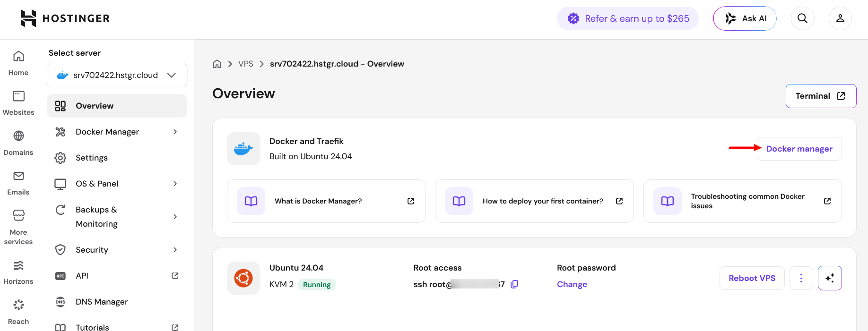Click the Docker whale icon tile
Viewport: 868px width, 331px height.
tap(243, 149)
